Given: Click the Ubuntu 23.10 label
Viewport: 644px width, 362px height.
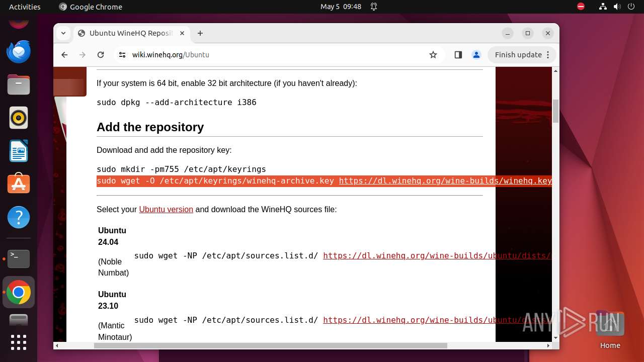Looking at the screenshot, I should coord(112,300).
